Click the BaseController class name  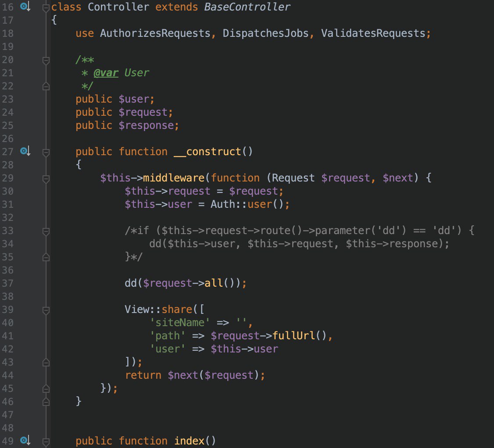[x=247, y=7]
